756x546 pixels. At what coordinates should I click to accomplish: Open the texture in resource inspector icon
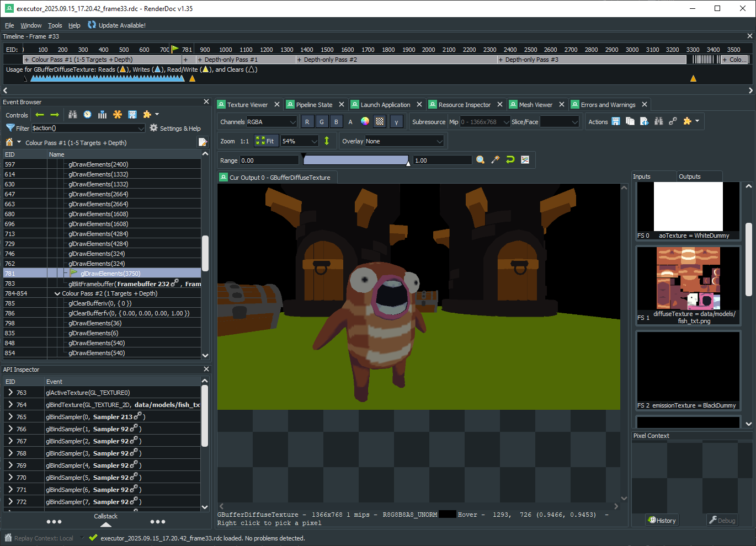(645, 121)
